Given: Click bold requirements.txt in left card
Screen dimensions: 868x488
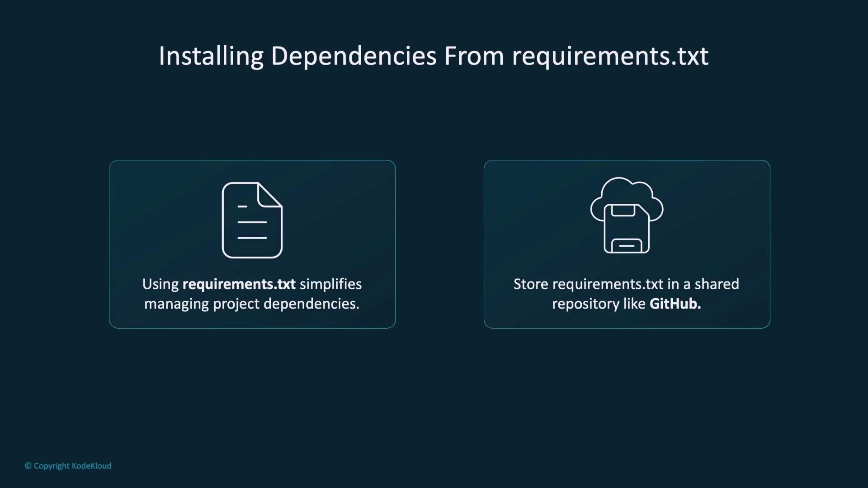Looking at the screenshot, I should point(239,284).
